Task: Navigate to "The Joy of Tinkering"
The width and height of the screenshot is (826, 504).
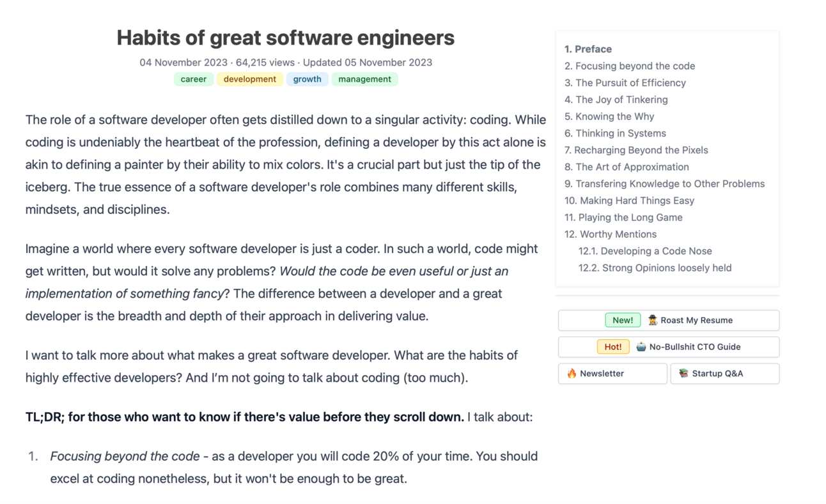Action: pos(616,100)
